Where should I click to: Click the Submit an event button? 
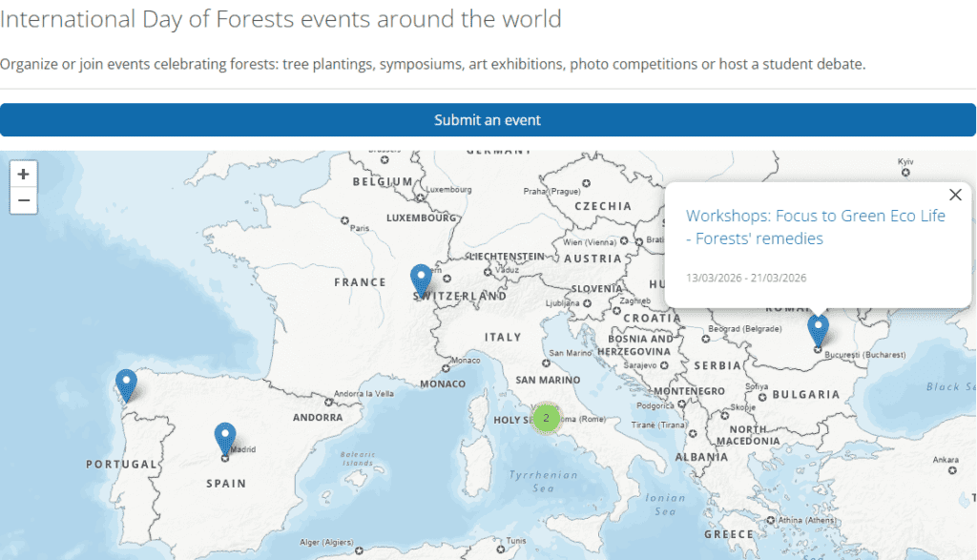488,119
